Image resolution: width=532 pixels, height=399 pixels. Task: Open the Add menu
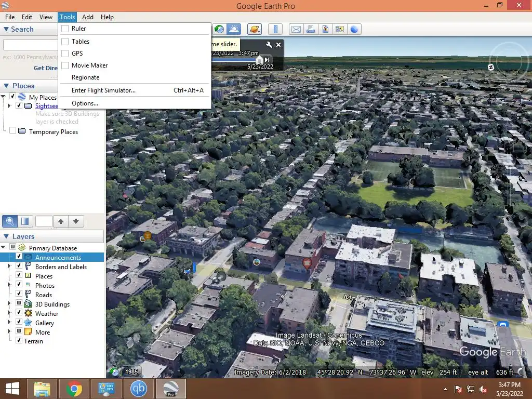pos(87,17)
